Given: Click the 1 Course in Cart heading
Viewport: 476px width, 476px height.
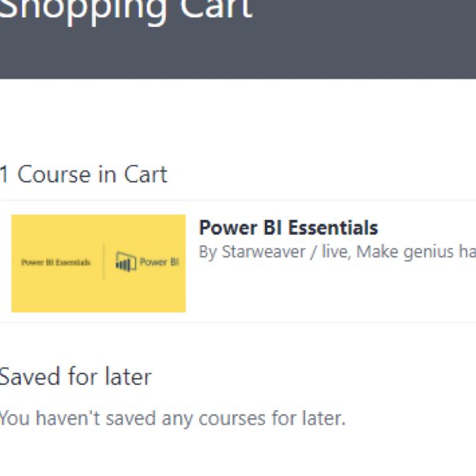Looking at the screenshot, I should (83, 175).
